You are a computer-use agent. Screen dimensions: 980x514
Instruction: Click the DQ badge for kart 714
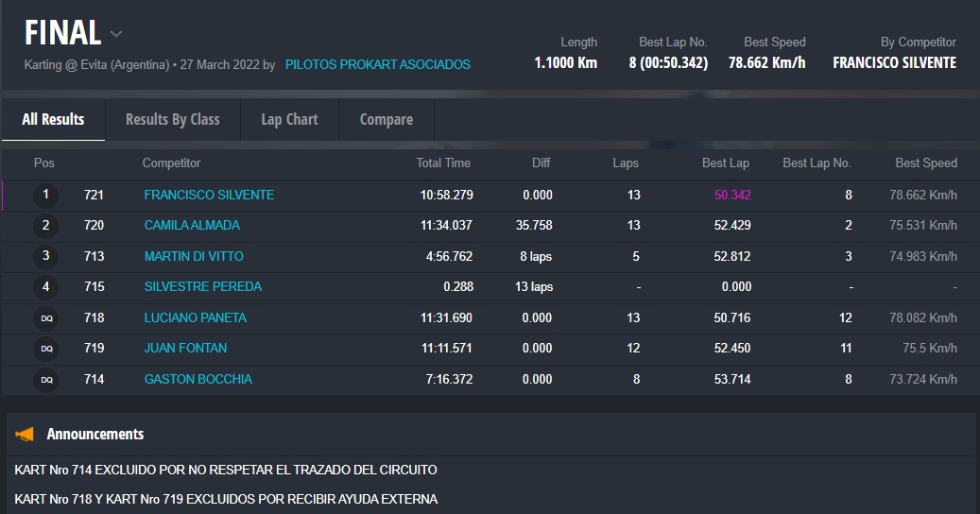click(x=45, y=380)
